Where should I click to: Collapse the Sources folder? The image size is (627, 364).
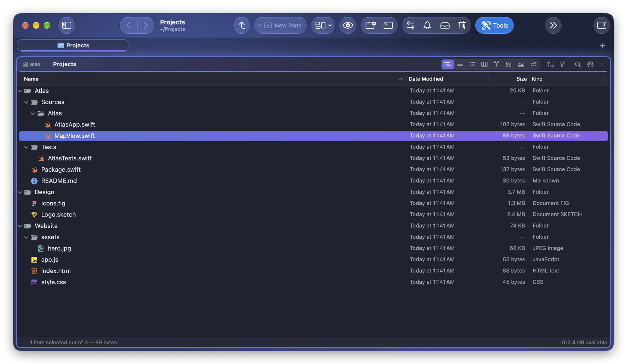[26, 102]
